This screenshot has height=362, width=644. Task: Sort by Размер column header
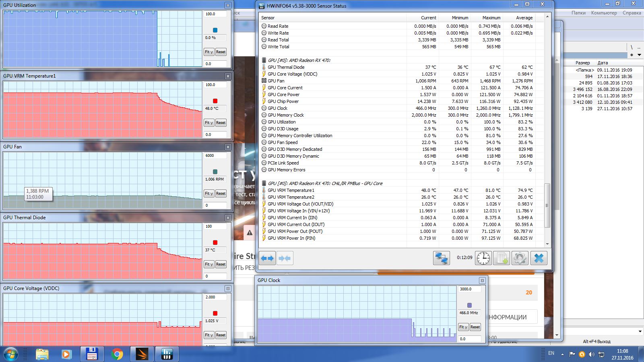[x=582, y=63]
